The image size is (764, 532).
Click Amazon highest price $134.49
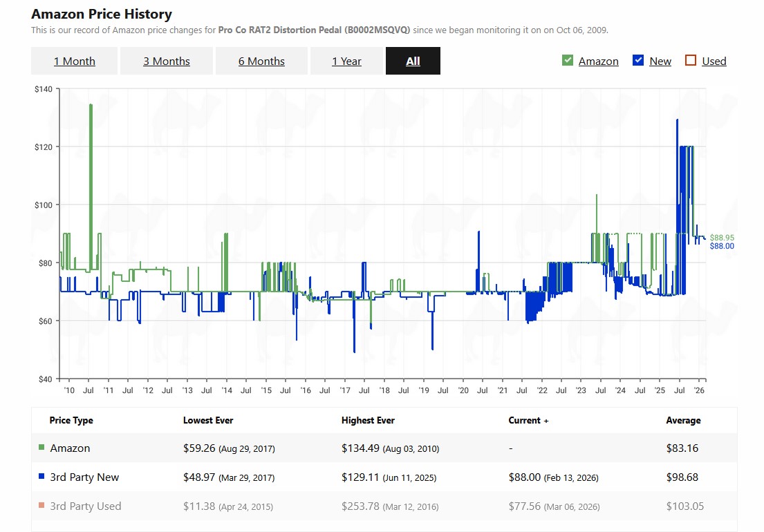(x=360, y=448)
